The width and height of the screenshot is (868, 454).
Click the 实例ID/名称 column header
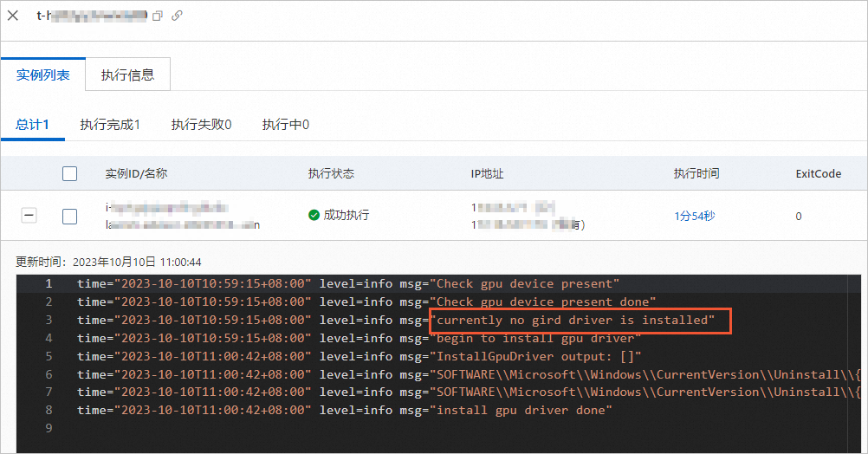[x=136, y=174]
